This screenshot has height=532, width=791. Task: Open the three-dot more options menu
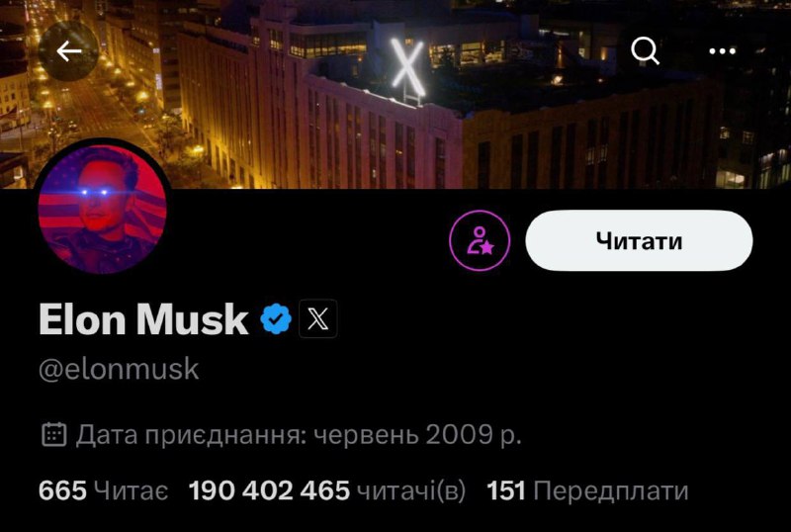[x=722, y=51]
